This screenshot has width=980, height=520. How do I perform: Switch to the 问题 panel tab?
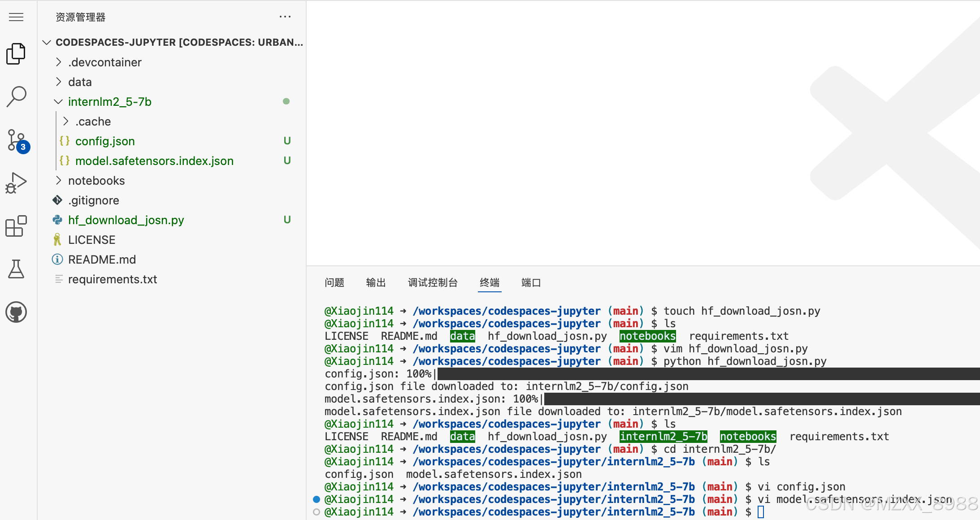click(334, 282)
